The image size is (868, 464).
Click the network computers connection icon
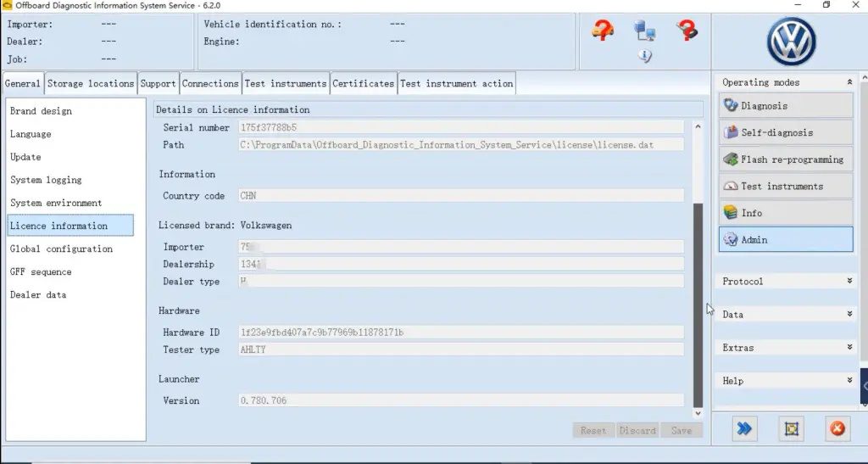click(645, 31)
